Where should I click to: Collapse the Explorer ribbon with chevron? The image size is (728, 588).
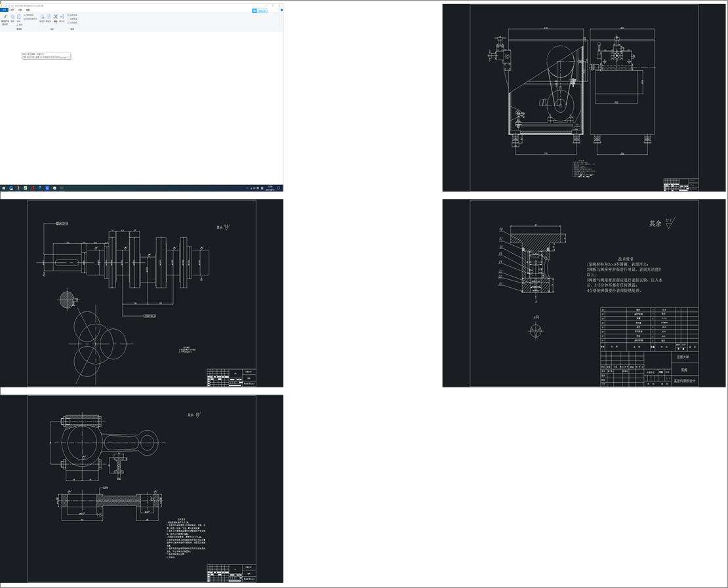[x=277, y=10]
